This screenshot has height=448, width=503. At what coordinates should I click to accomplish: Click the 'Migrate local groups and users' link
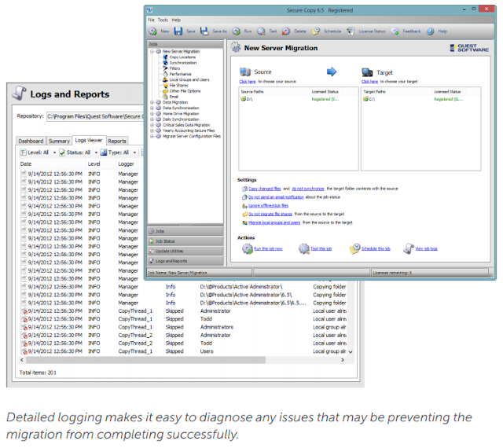[x=274, y=222]
